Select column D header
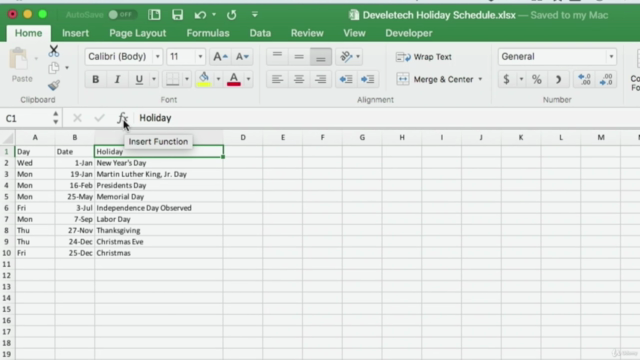This screenshot has height=360, width=640. click(243, 138)
